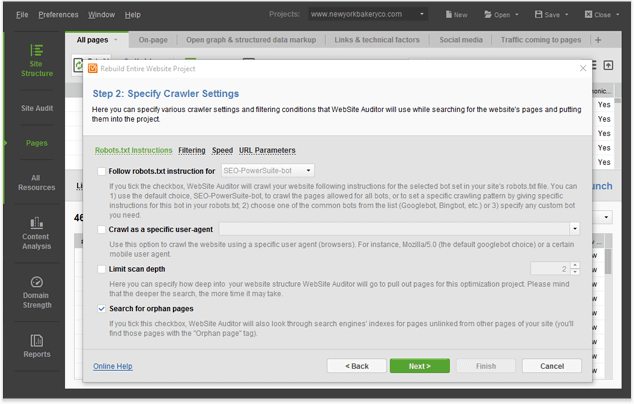634x404 pixels.
Task: Close the Rebuild Entire Website Project dialog
Action: 583,68
